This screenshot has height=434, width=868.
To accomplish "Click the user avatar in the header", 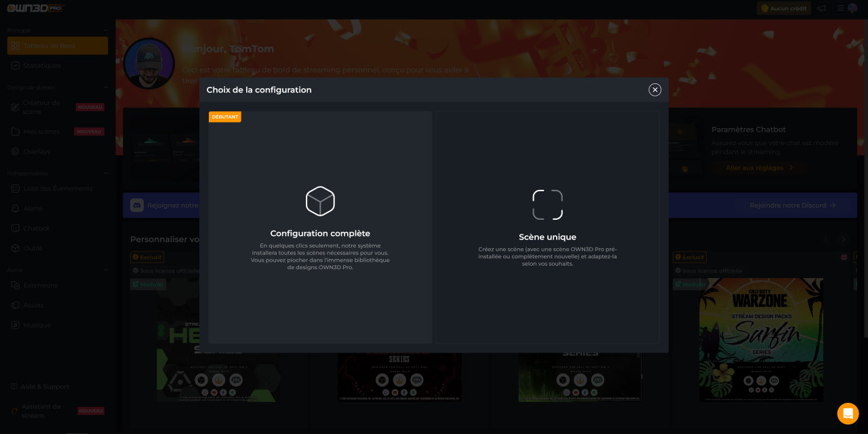I will 852,8.
